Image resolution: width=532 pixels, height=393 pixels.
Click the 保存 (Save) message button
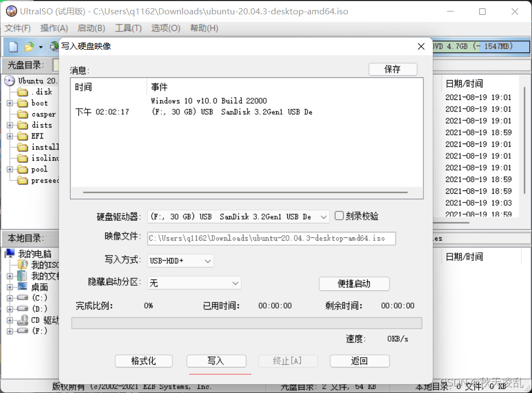[393, 70]
